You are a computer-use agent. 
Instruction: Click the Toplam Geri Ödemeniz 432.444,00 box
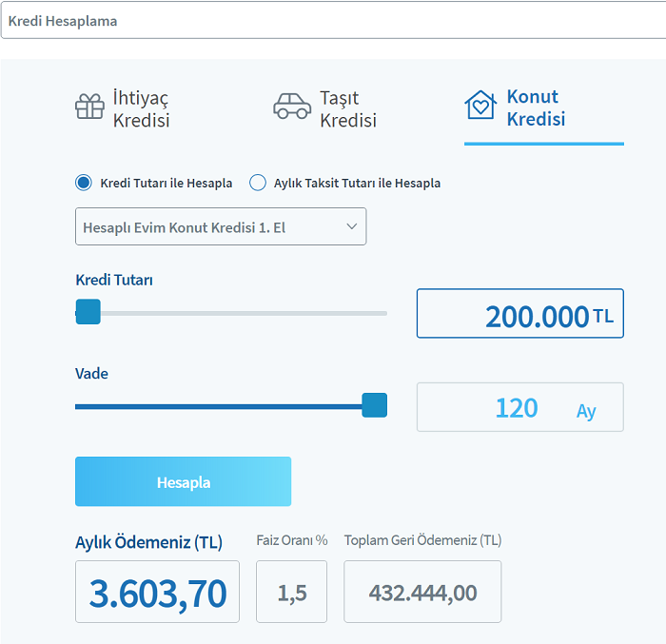click(x=422, y=592)
